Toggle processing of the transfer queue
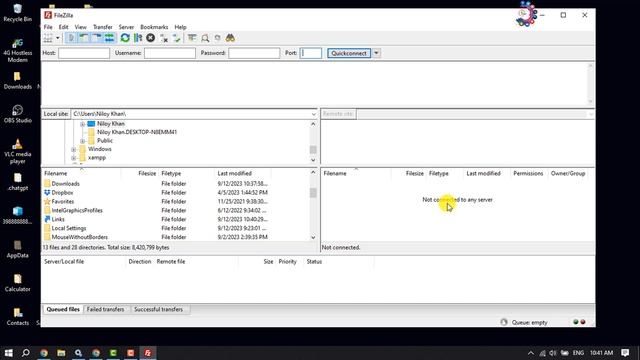 138,38
